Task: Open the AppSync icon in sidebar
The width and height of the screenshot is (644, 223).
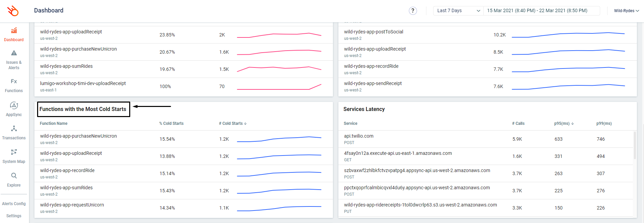Action: coord(14,106)
